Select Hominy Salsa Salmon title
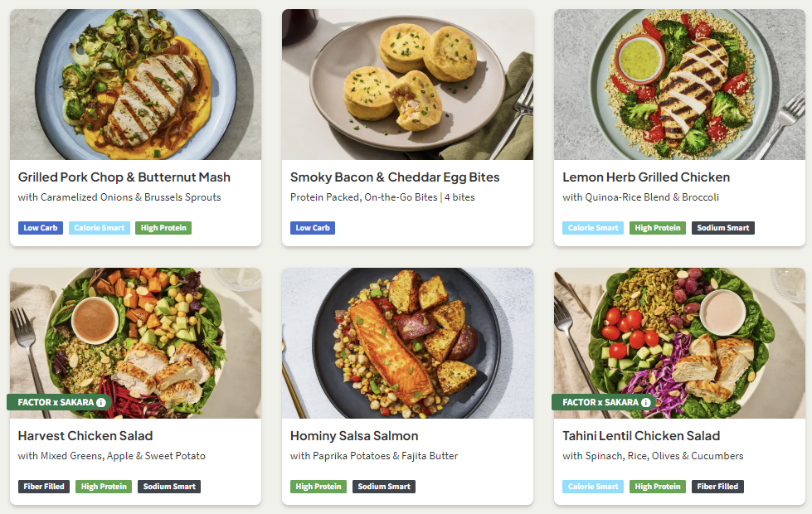This screenshot has height=514, width=812. coord(354,436)
